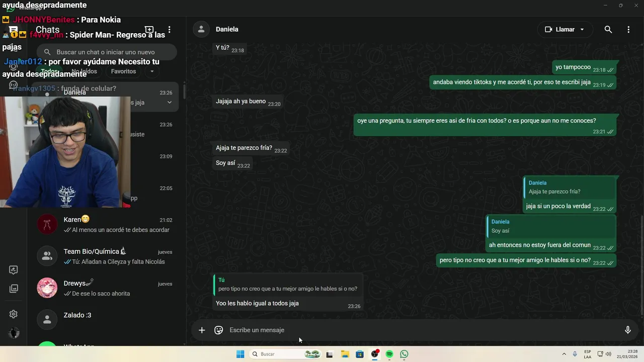This screenshot has height=362, width=644.
Task: Open the Zalado :3 chat
Action: pyautogui.click(x=105, y=319)
